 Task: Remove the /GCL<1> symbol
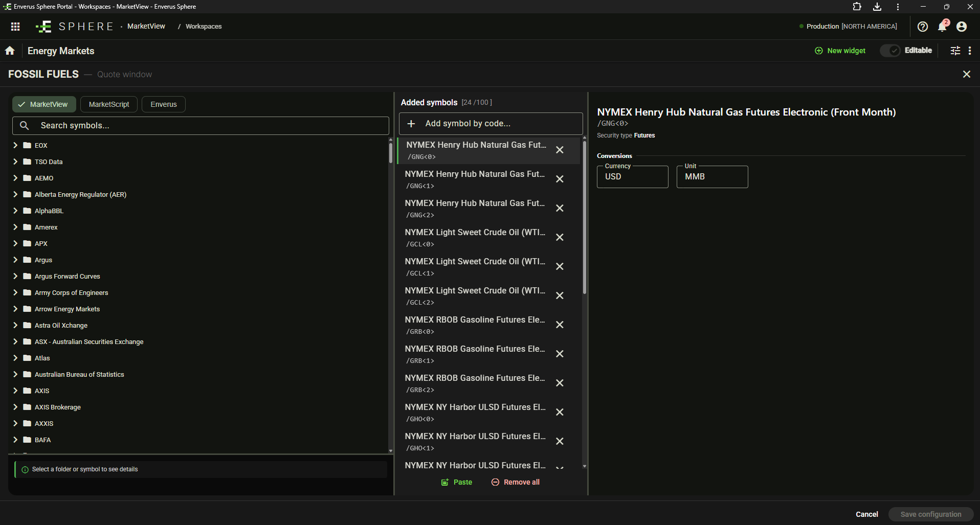click(x=560, y=266)
